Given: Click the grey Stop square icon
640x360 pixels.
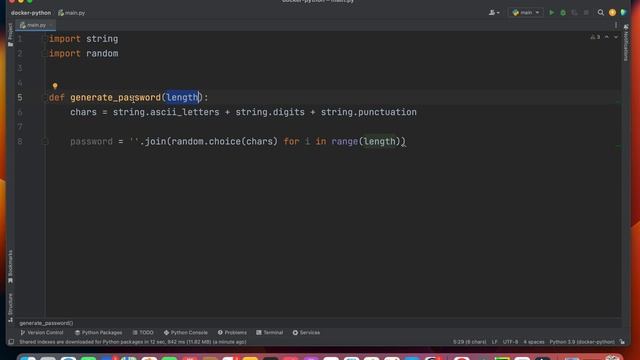Looking at the screenshot, I should click(x=586, y=13).
